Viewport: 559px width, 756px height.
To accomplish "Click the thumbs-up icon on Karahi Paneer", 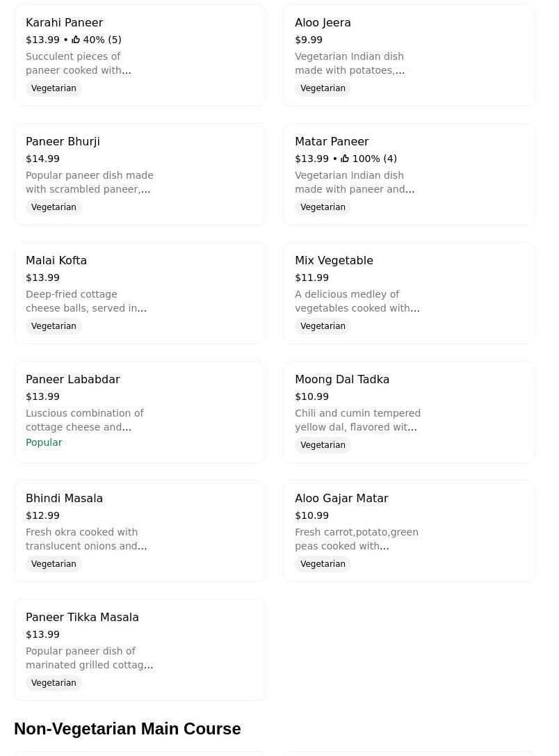I will click(76, 40).
